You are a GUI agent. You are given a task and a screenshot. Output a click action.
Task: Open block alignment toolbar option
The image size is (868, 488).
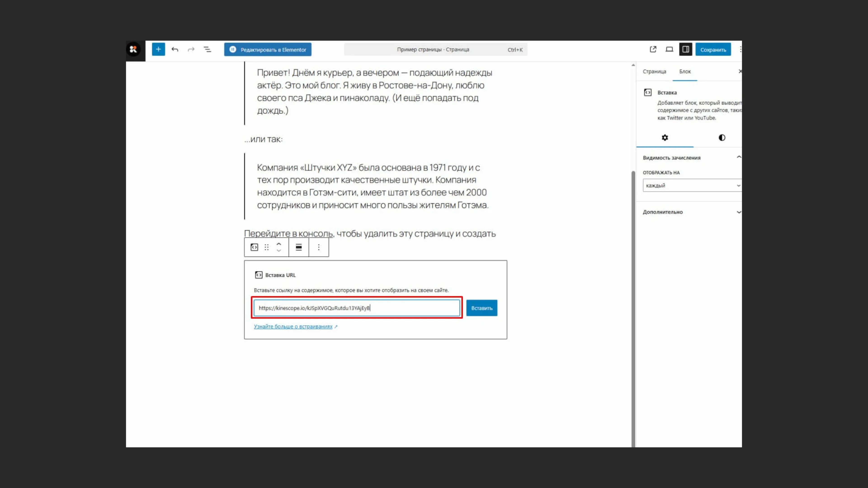click(x=299, y=248)
